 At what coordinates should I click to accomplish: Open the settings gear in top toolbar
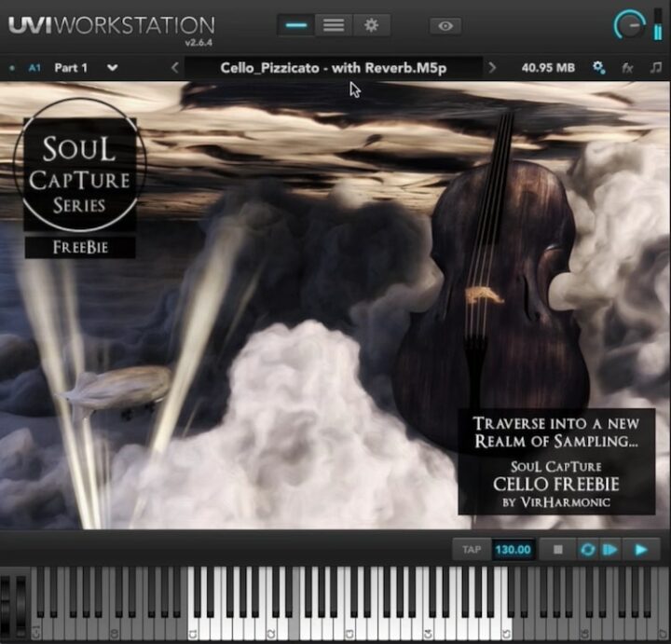(371, 25)
